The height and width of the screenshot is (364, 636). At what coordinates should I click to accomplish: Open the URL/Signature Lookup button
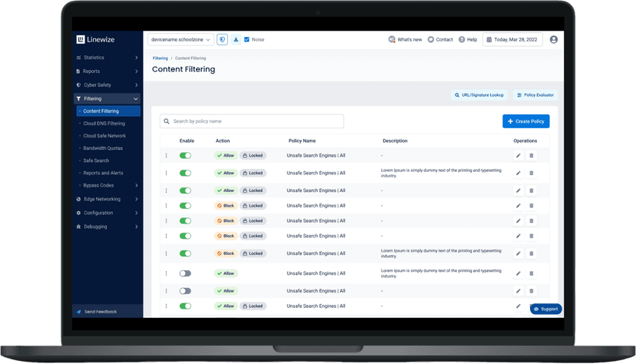[x=479, y=95]
